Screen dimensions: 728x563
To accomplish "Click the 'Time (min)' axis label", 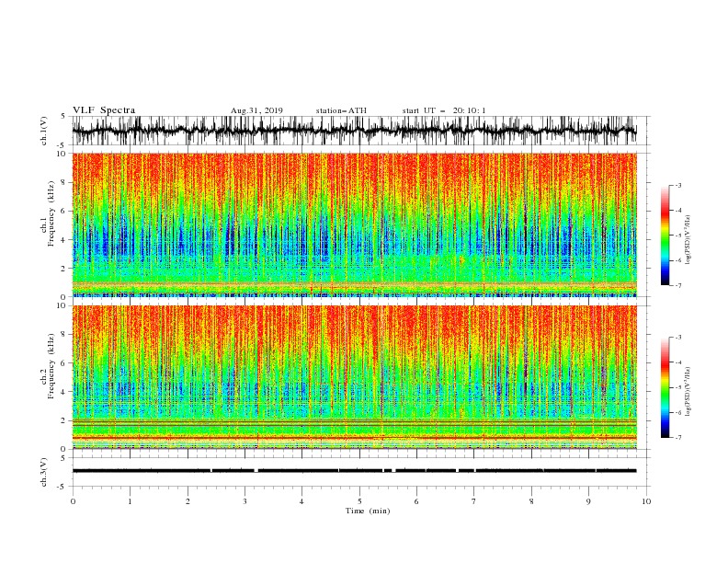I will click(368, 511).
